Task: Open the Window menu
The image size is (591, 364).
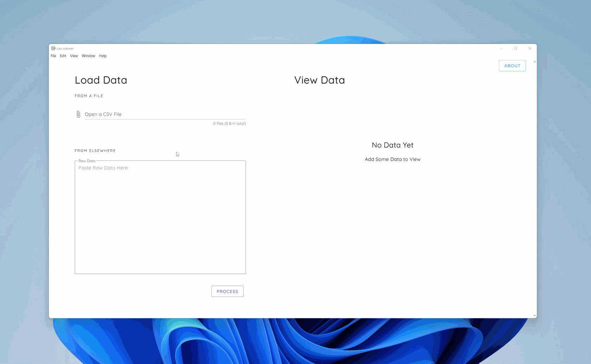Action: (x=89, y=56)
